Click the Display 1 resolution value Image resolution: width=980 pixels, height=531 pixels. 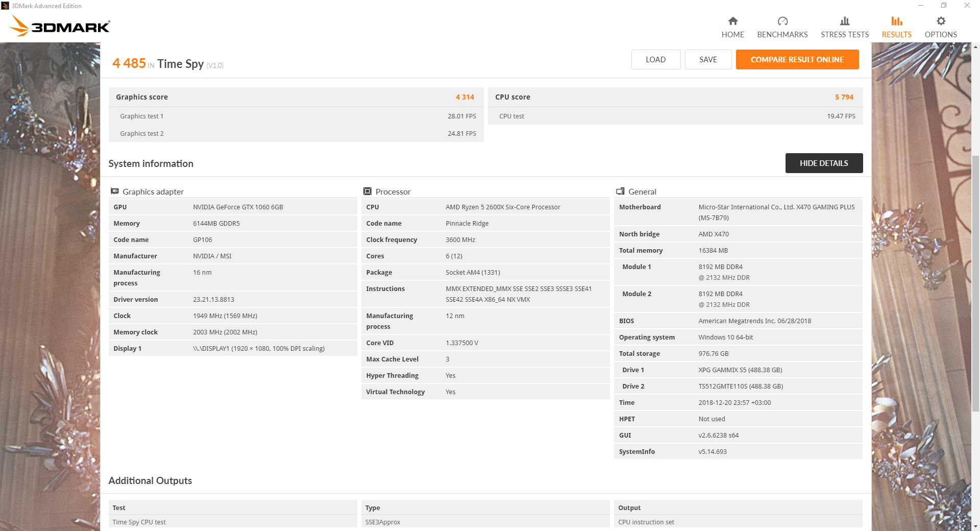tap(259, 349)
